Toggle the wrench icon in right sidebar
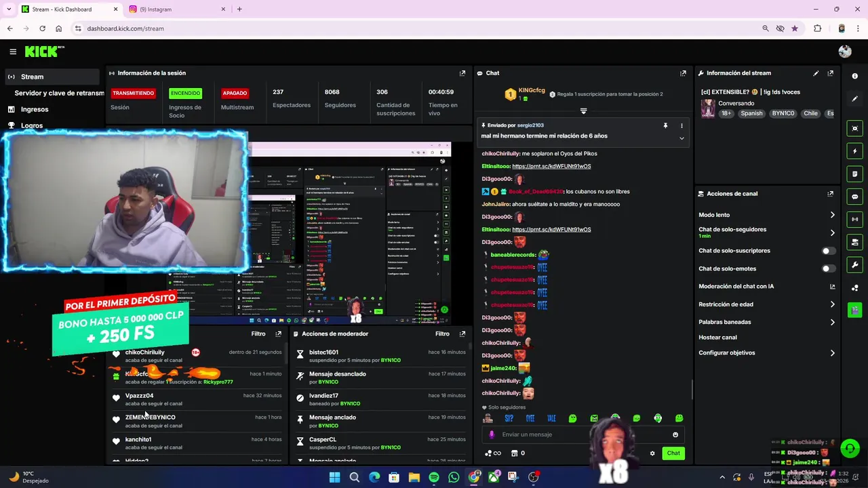This screenshot has width=868, height=488. [854, 265]
